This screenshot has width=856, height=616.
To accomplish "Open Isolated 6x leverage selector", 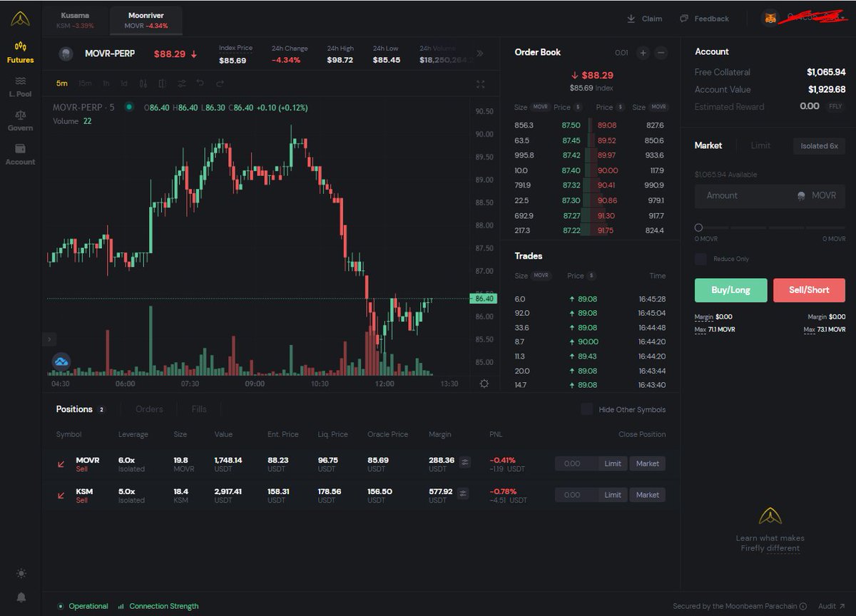I will click(x=819, y=145).
